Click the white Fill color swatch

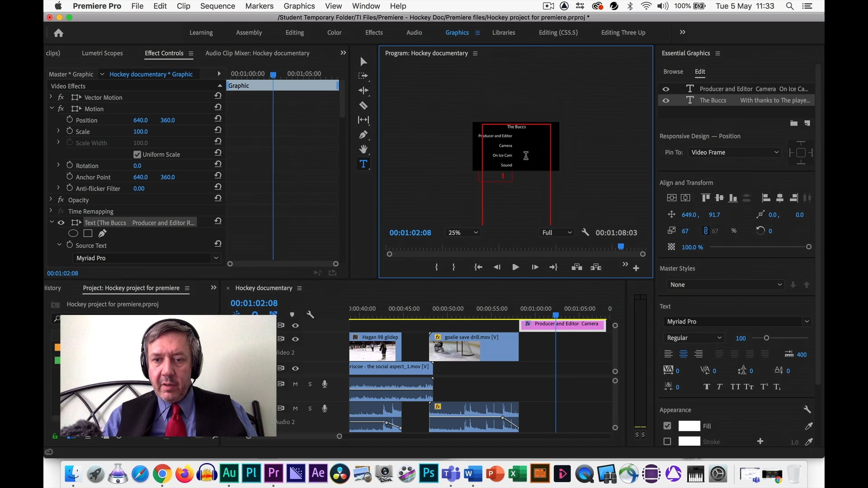point(689,426)
